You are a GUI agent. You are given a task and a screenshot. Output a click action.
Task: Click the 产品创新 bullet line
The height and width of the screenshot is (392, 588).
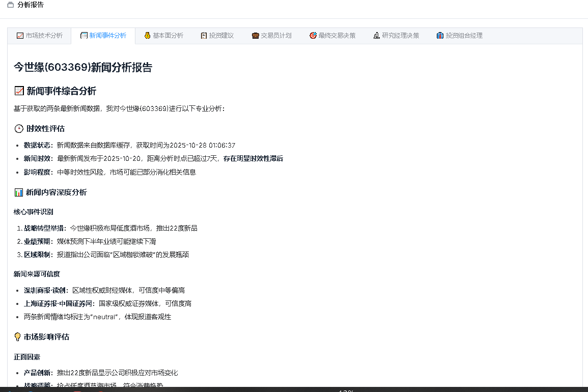[101, 373]
